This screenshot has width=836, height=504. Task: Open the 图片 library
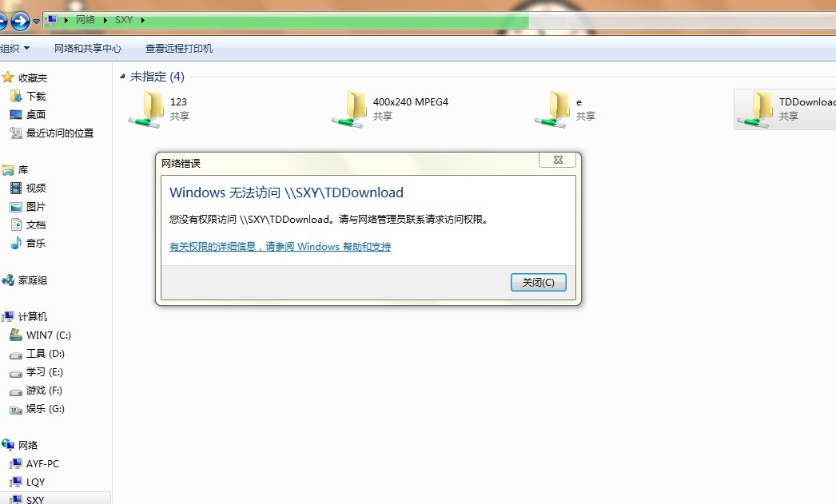pyautogui.click(x=36, y=207)
